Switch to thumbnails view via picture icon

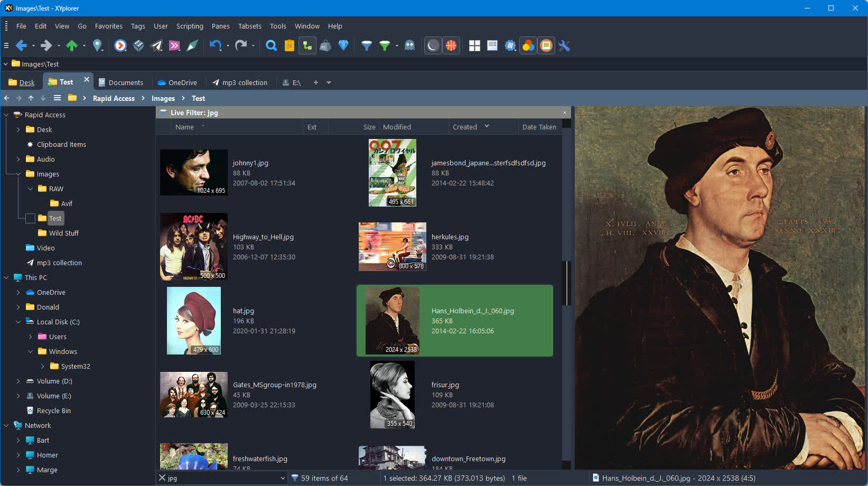point(546,45)
